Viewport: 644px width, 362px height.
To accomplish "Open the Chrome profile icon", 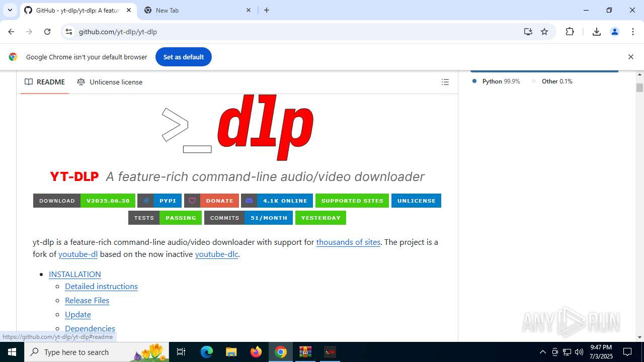I will click(x=615, y=32).
